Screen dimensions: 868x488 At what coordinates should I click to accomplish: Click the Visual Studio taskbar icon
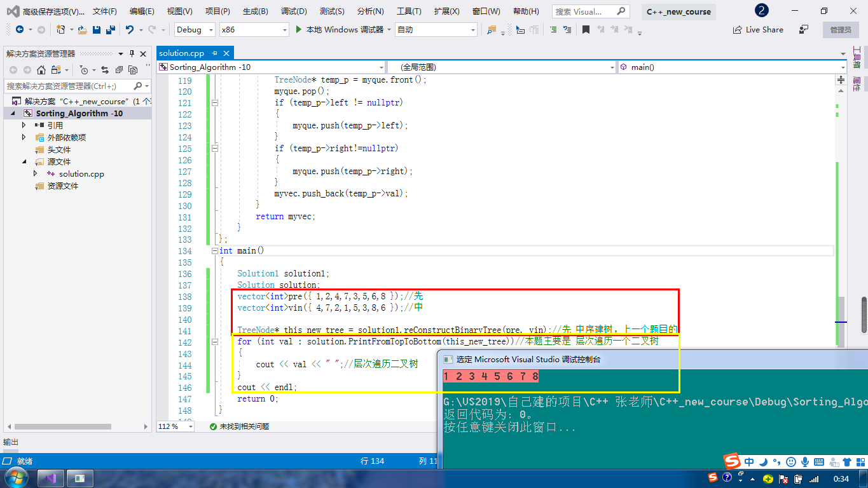[51, 477]
